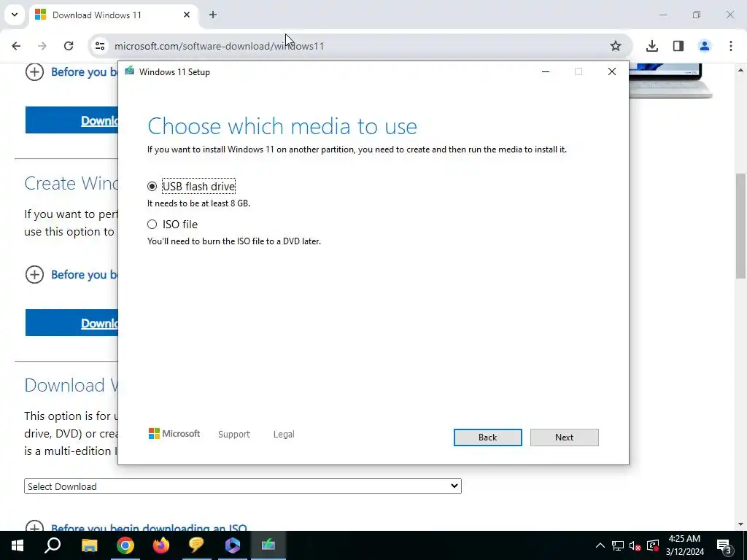Viewport: 747px width, 560px height.
Task: Show hidden system tray icons
Action: pos(600,545)
